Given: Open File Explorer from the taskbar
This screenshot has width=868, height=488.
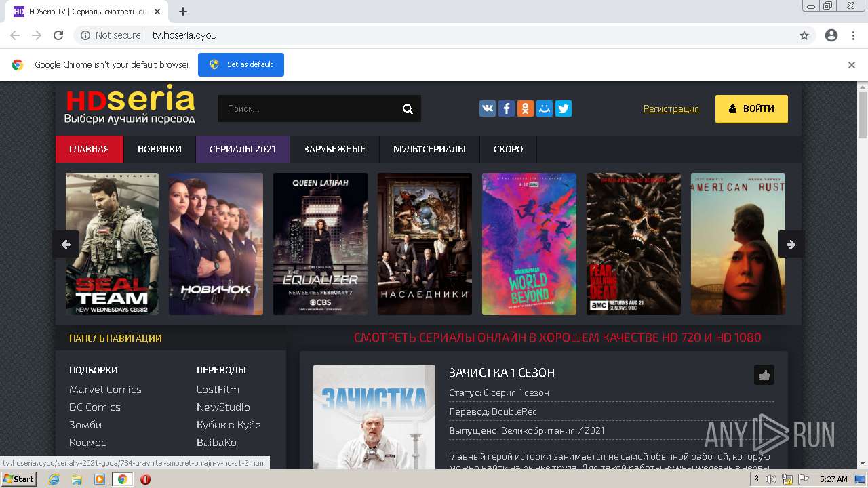Looking at the screenshot, I should (x=77, y=479).
